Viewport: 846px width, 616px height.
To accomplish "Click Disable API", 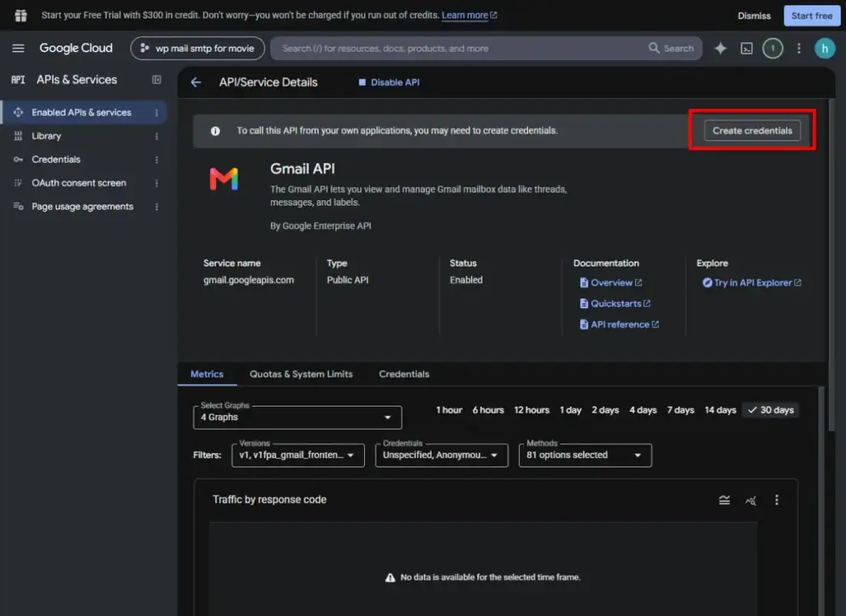I will [x=389, y=82].
